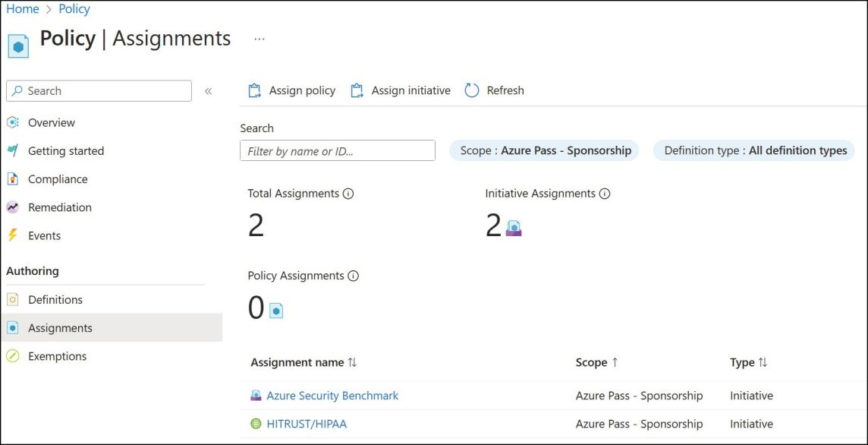Click the Authoring section heading

click(32, 271)
